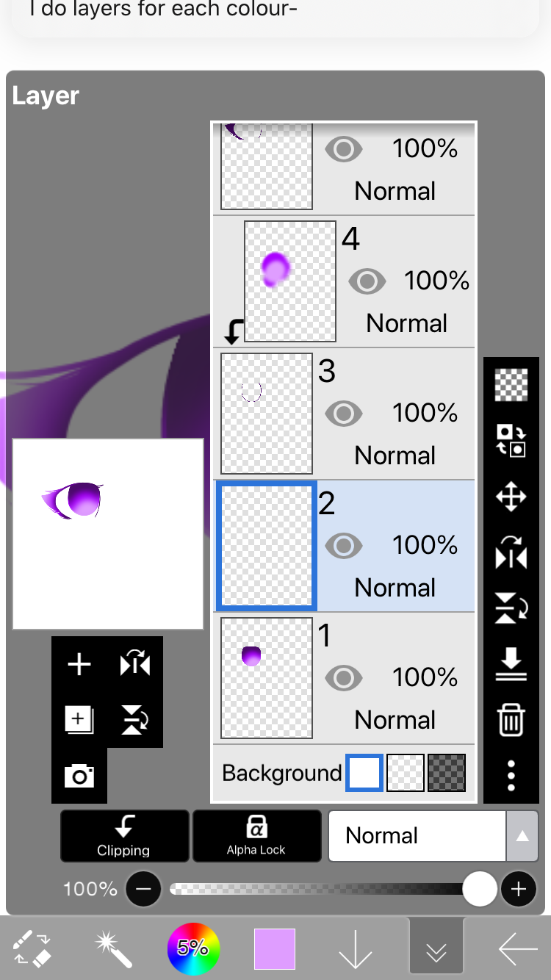Add a new layer with plus icon
Viewport: 551px width, 980px height.
click(x=79, y=665)
